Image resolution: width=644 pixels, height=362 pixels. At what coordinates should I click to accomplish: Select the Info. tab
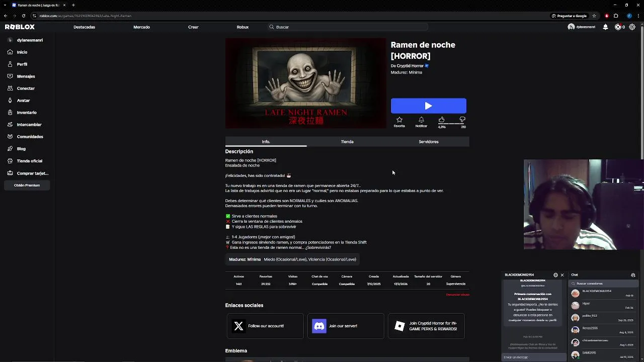pos(266,142)
